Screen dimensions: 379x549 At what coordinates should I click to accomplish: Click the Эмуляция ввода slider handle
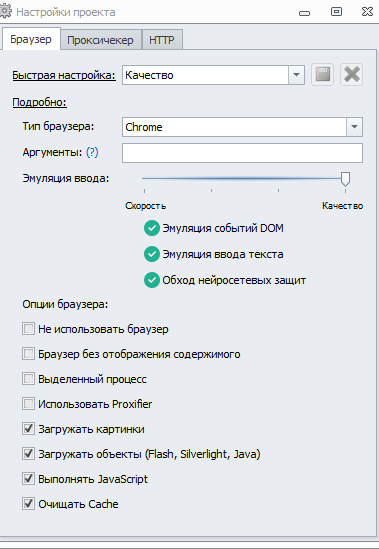tap(345, 179)
